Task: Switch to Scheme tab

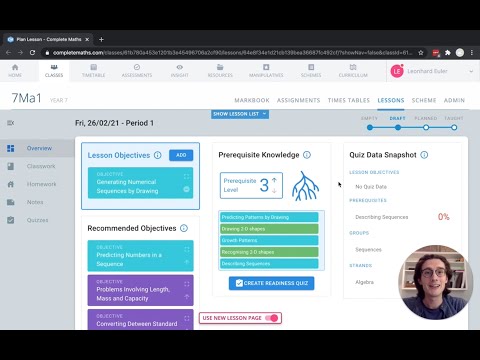Action: click(x=424, y=100)
